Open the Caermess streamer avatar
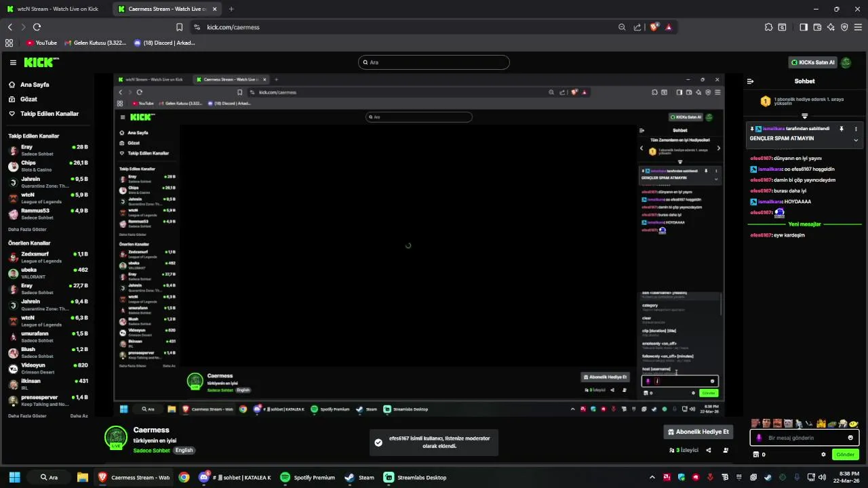 pos(116,437)
